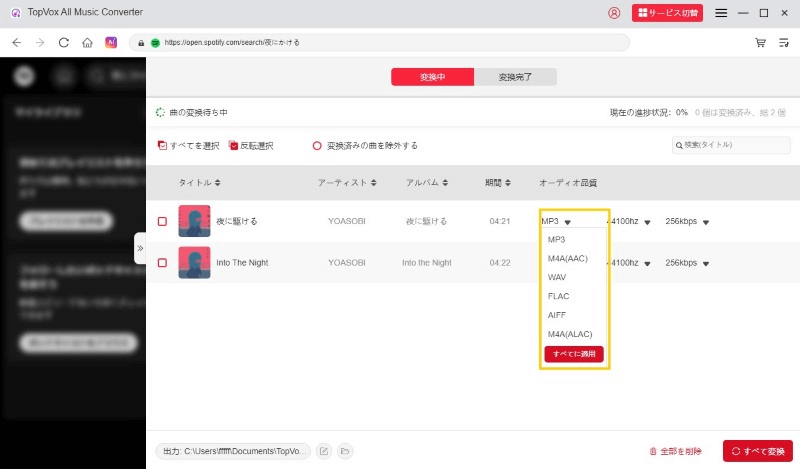Open the shopping cart icon

point(760,43)
